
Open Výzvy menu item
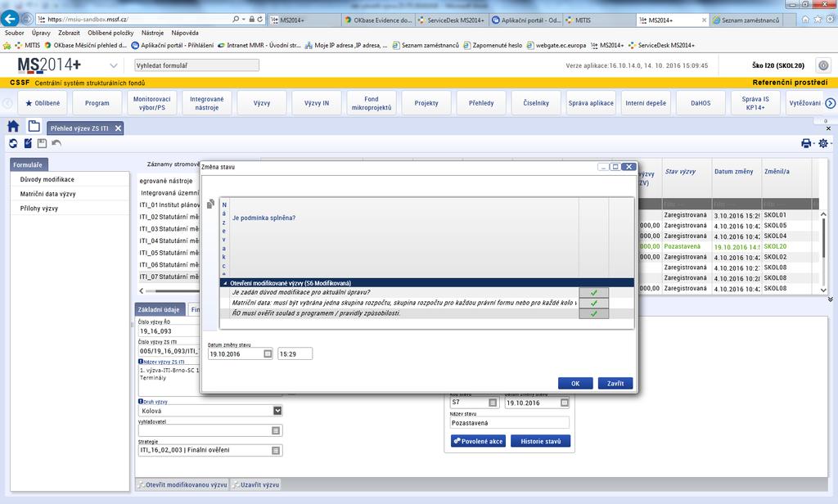[262, 103]
